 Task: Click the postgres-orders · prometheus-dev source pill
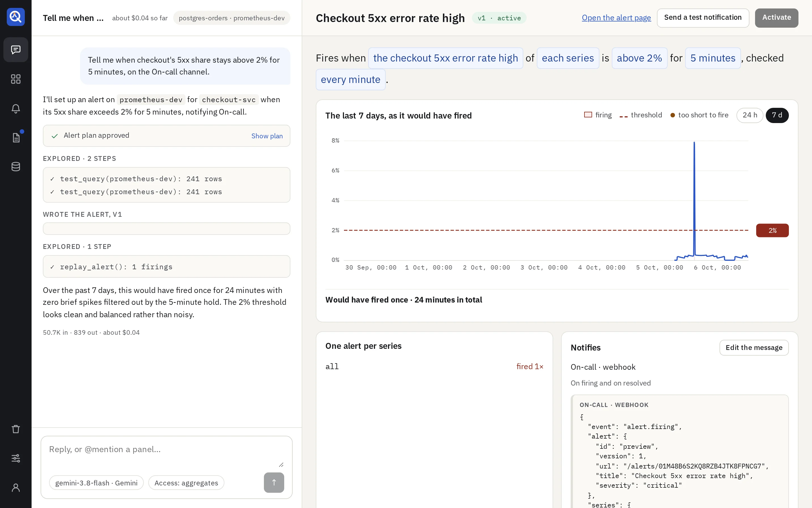click(x=231, y=18)
